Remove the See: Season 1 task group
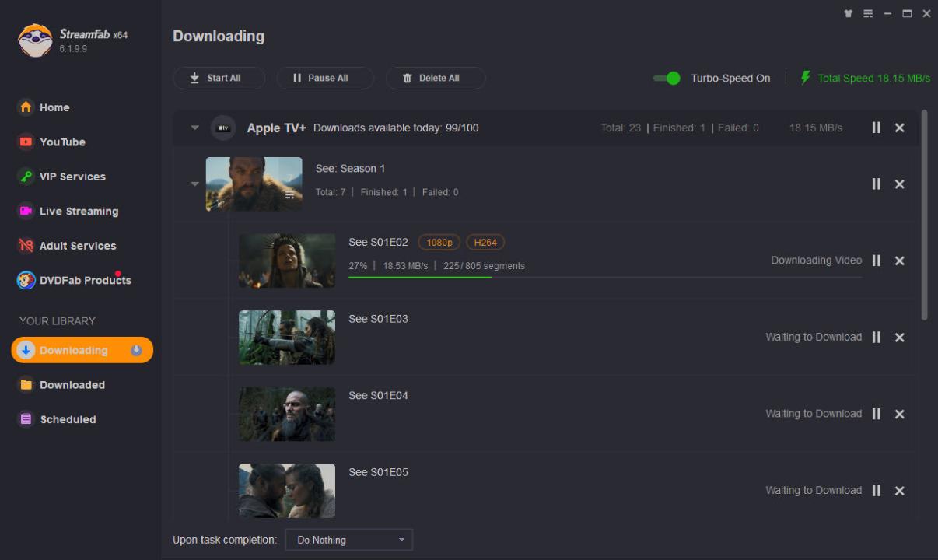The width and height of the screenshot is (938, 560). (899, 184)
